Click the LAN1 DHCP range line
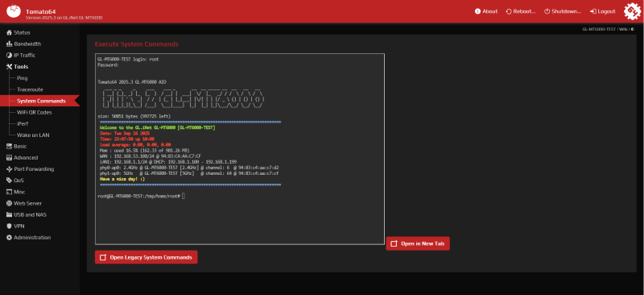This screenshot has height=295, width=644. coord(168,162)
